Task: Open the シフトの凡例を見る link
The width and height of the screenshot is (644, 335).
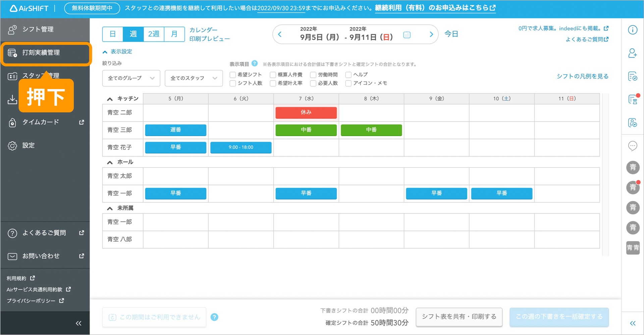Action: click(x=582, y=76)
